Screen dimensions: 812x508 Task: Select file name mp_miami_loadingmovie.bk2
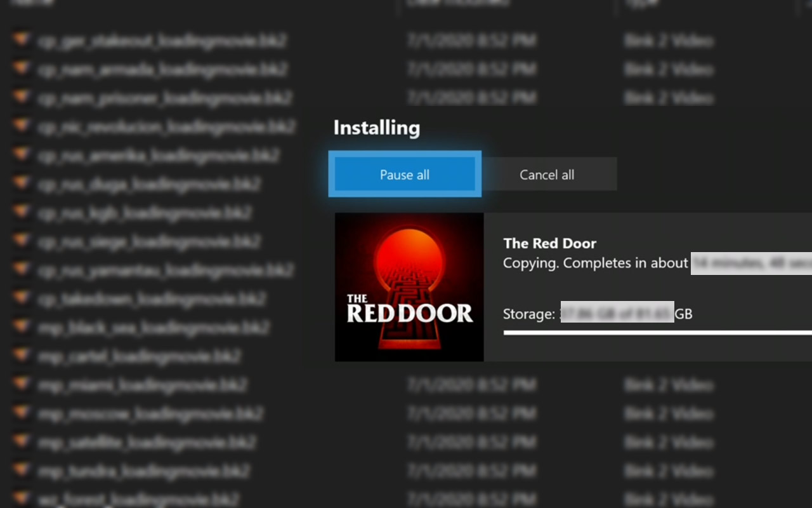(142, 385)
